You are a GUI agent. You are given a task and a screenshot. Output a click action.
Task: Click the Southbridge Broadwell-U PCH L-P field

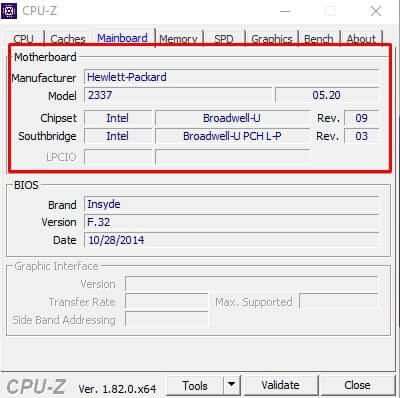232,136
